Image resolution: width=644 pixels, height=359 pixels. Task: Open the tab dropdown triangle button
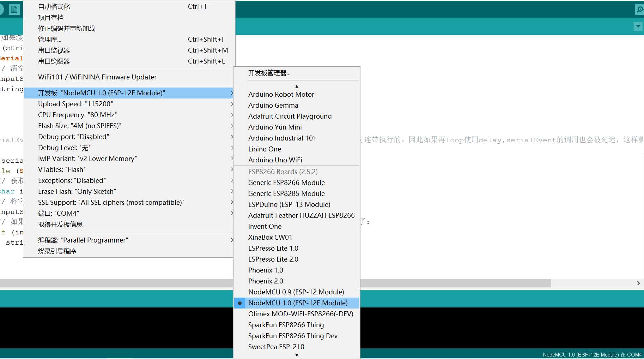point(638,26)
